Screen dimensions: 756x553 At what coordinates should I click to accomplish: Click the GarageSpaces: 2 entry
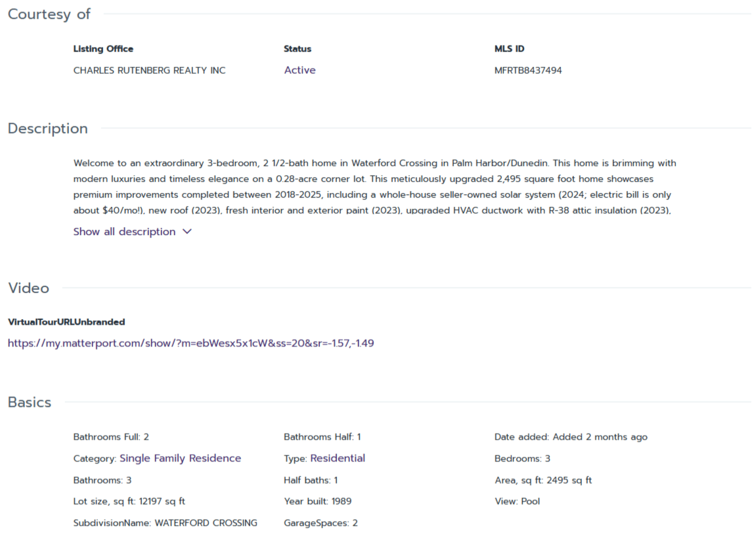pos(321,523)
